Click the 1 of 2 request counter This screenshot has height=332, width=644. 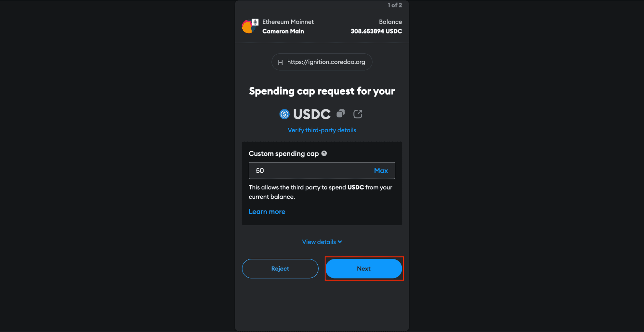tap(395, 5)
